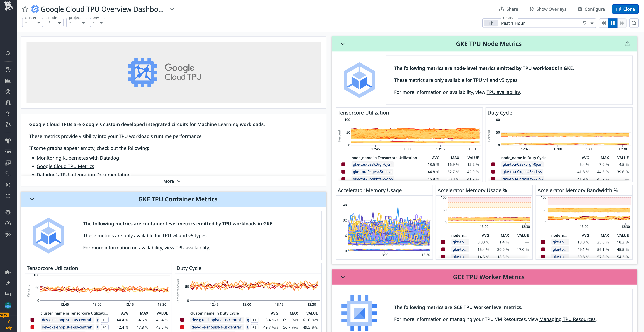This screenshot has height=332, width=644.
Task: Open the Monitoring Kubernetes with Datadog link
Action: (x=77, y=158)
